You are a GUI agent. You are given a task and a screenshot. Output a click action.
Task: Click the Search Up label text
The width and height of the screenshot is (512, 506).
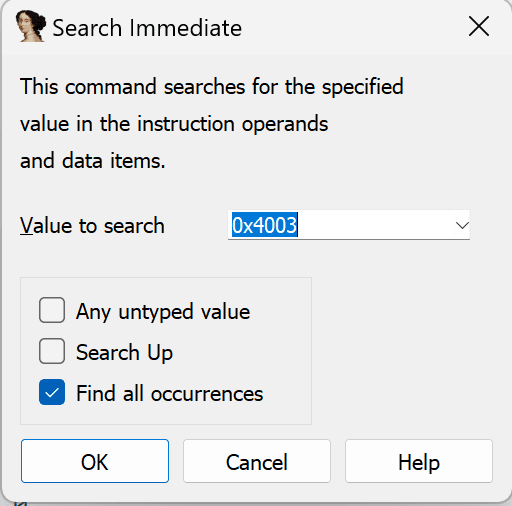(x=124, y=353)
